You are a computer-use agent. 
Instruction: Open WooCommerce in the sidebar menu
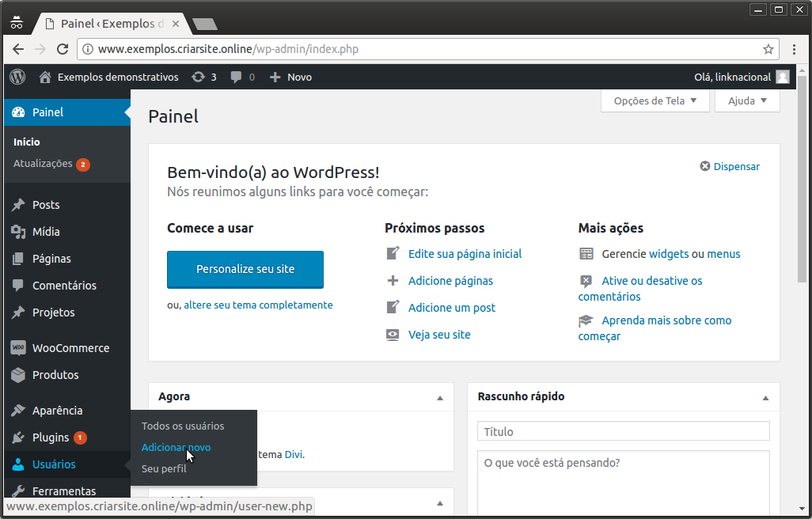[x=70, y=348]
